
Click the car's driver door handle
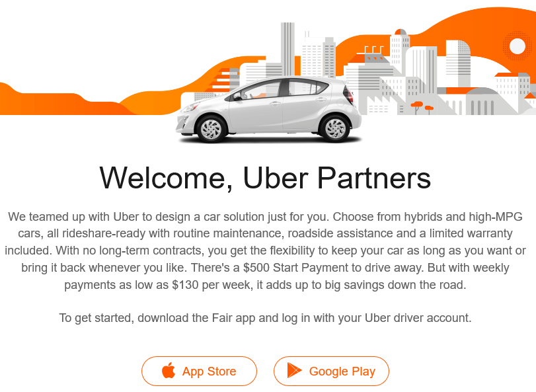275,103
